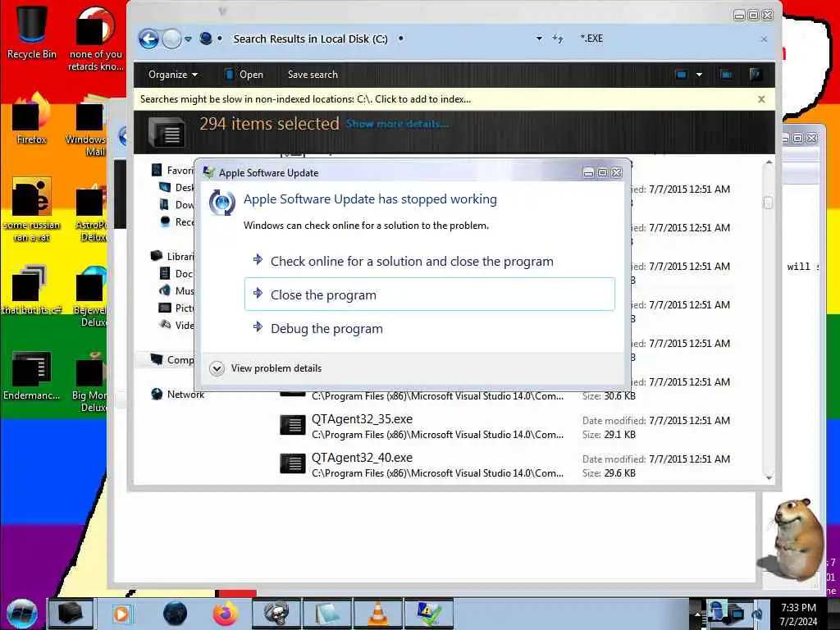Click Firefox icon in taskbar
This screenshot has width=840, height=630.
[x=226, y=614]
